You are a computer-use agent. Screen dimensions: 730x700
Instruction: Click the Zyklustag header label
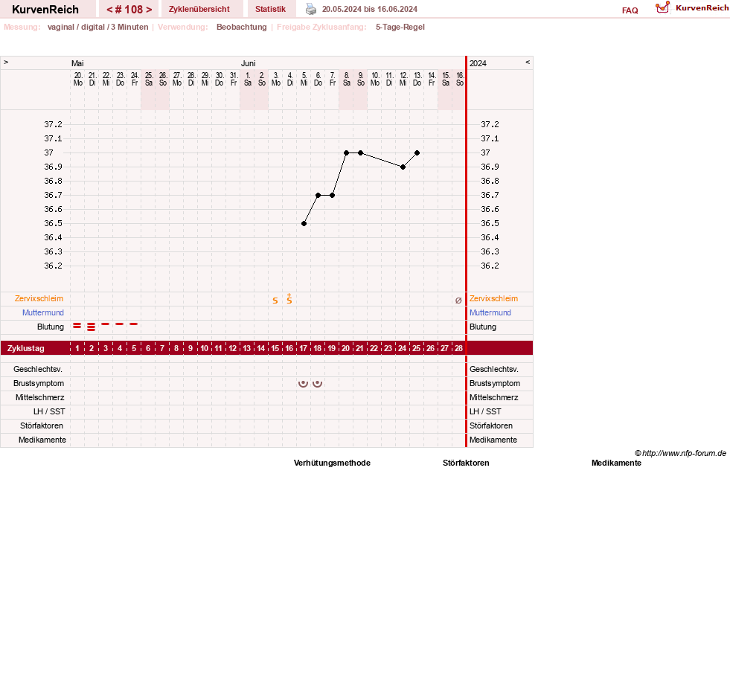pos(26,348)
